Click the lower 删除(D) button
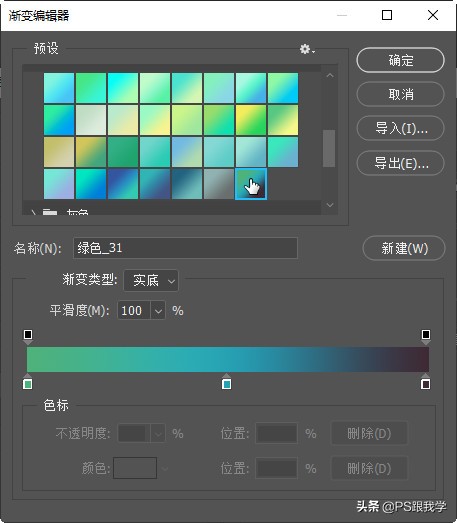 tap(369, 468)
